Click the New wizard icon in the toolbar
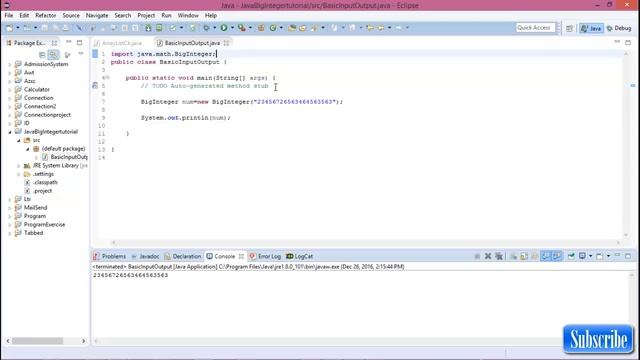The image size is (640, 360). pyautogui.click(x=9, y=28)
